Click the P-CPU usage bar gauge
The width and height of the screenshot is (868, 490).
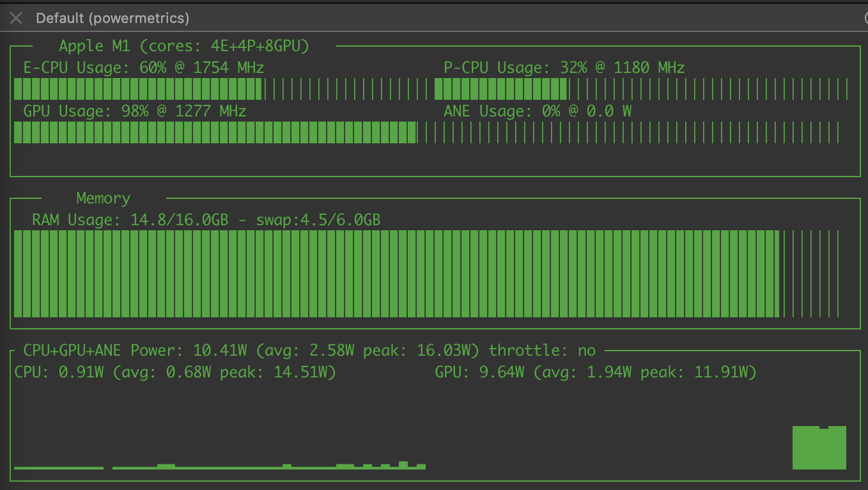tap(642, 89)
